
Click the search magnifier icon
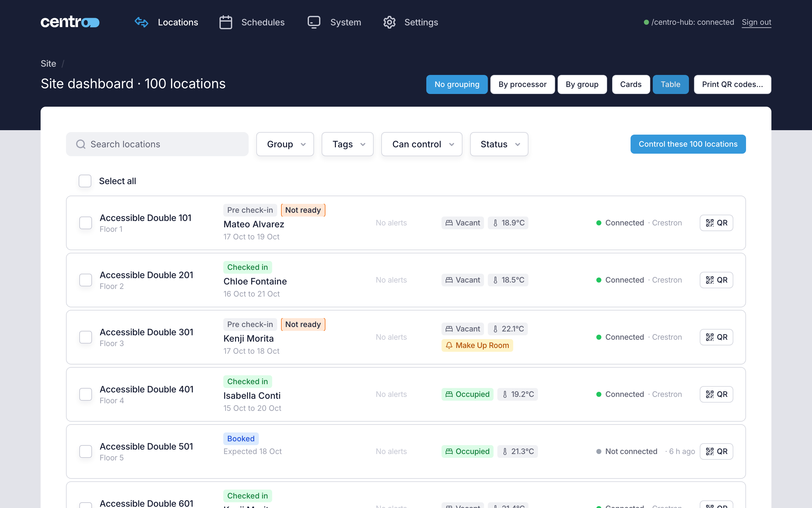81,144
